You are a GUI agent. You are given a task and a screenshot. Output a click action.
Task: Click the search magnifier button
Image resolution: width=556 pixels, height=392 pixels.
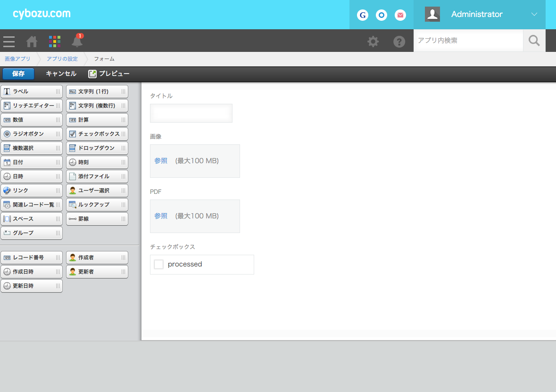coord(534,41)
